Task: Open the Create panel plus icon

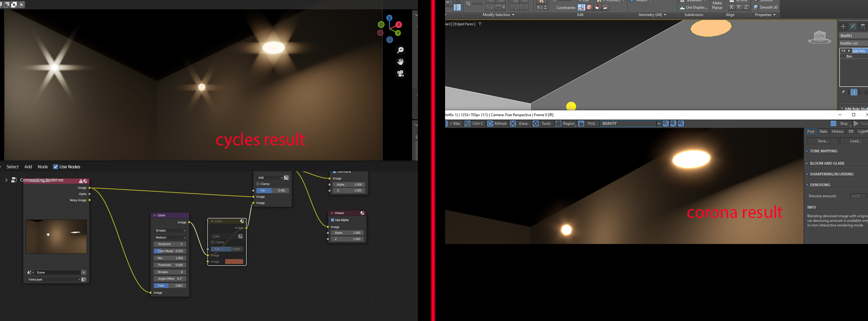Action: point(843,26)
